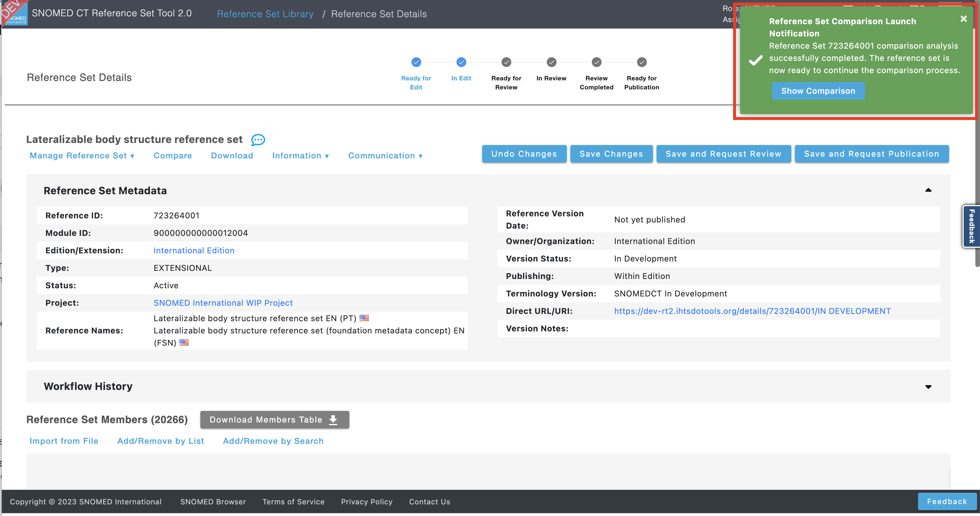This screenshot has height=516, width=980.
Task: Click the In Review step circle
Action: [552, 62]
